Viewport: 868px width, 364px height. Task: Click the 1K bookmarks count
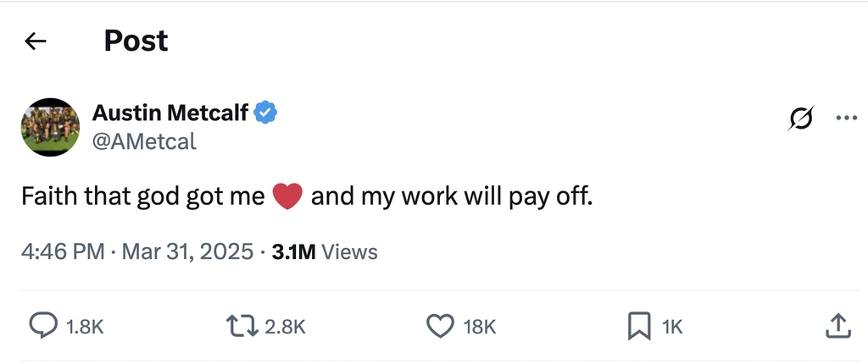point(671,327)
